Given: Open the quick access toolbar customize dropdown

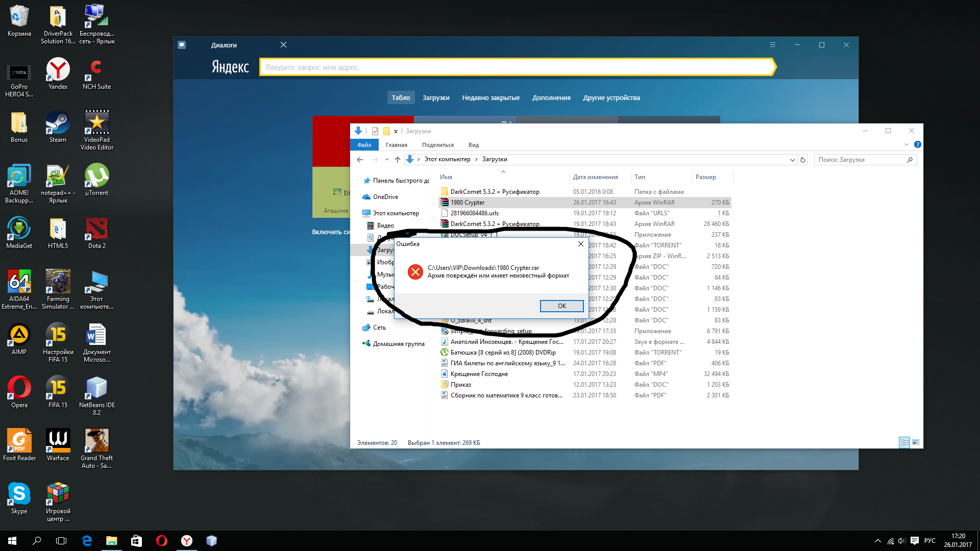Looking at the screenshot, I should (396, 132).
